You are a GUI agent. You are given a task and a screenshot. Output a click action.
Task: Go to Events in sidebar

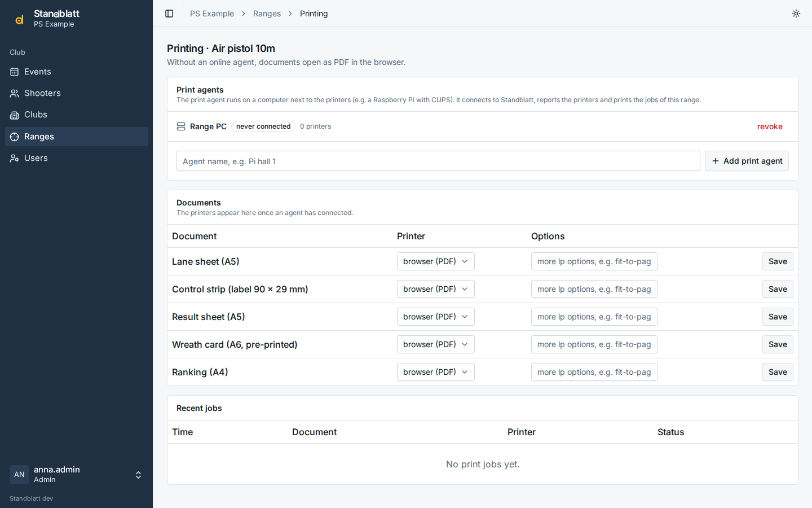point(77,72)
